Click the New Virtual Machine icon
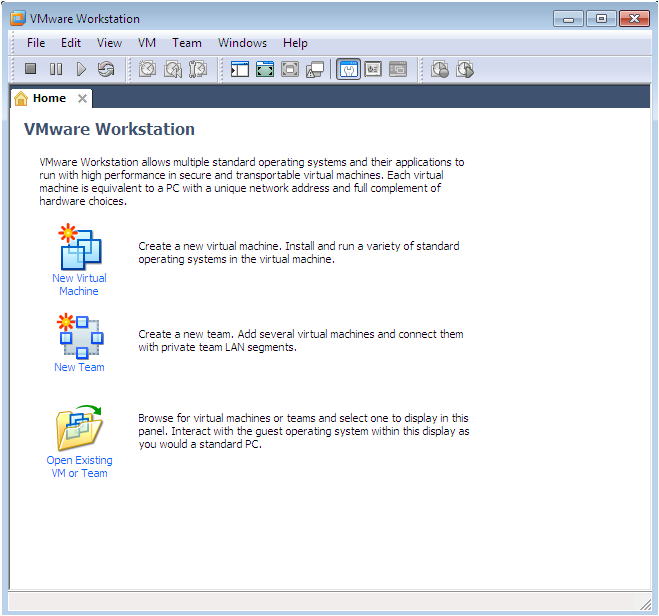This screenshot has width=659, height=616. (80, 247)
